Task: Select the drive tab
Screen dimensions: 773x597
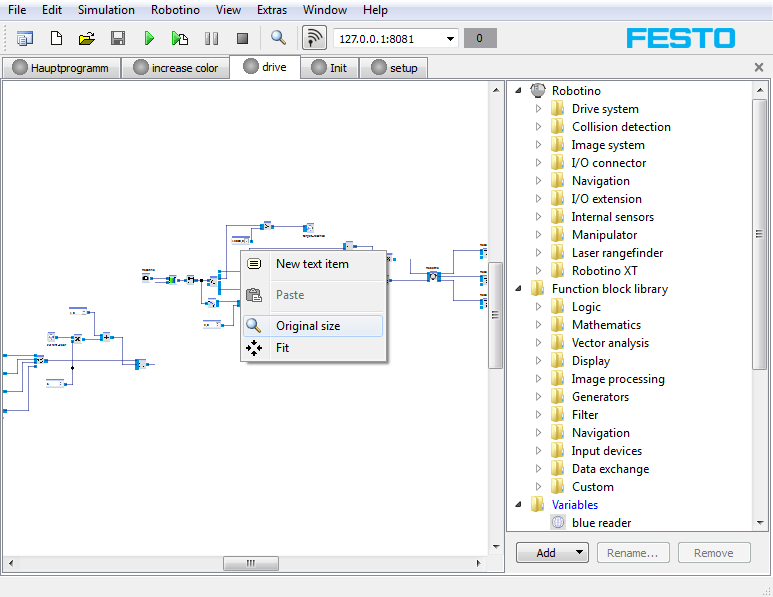Action: [x=265, y=67]
